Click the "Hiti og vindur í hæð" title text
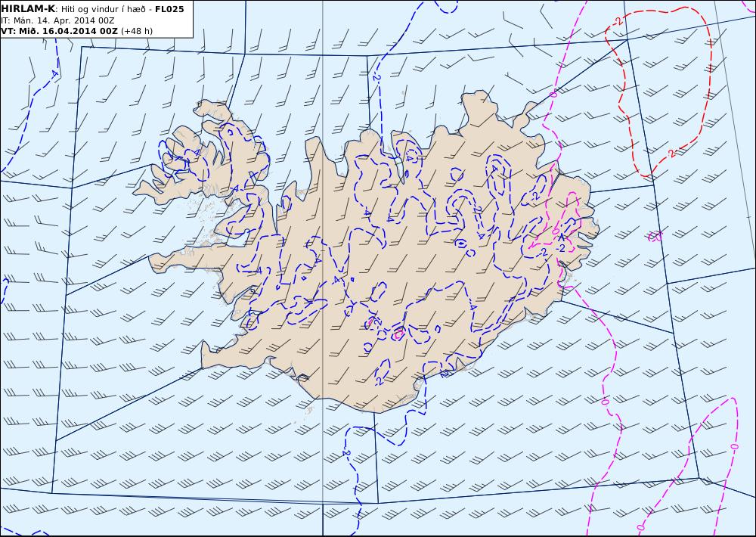The image size is (756, 537). 103,9
